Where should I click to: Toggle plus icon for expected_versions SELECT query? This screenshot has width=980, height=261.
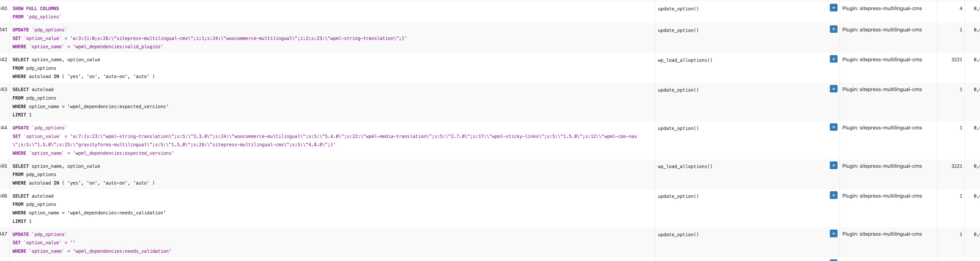833,89
